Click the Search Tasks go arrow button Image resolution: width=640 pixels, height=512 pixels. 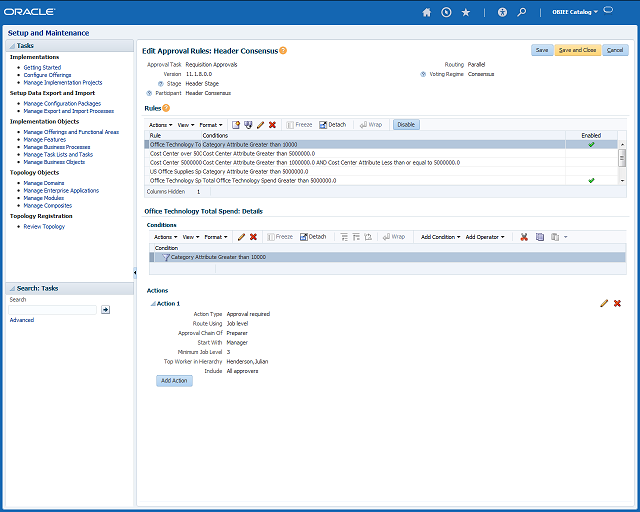tap(105, 310)
